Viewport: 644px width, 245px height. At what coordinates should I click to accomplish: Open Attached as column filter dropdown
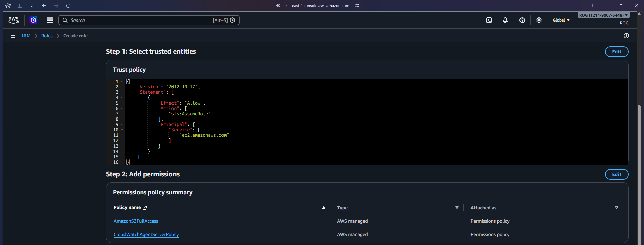click(x=616, y=208)
